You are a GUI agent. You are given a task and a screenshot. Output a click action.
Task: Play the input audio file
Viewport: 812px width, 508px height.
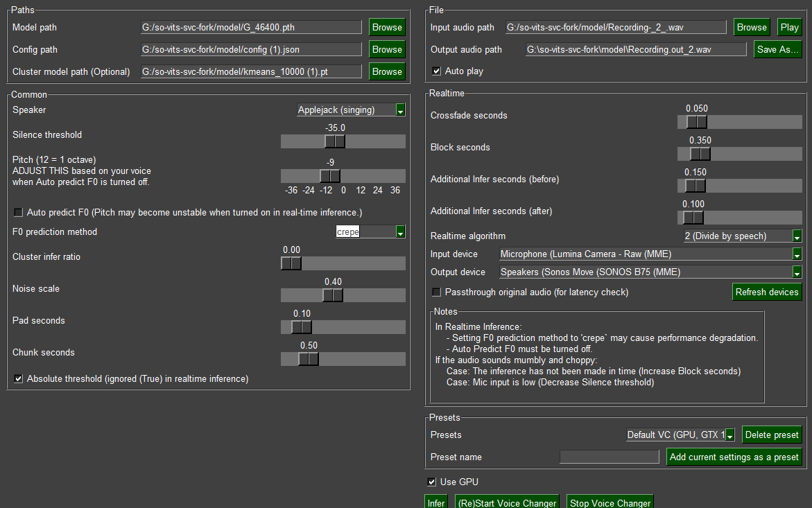pos(789,28)
